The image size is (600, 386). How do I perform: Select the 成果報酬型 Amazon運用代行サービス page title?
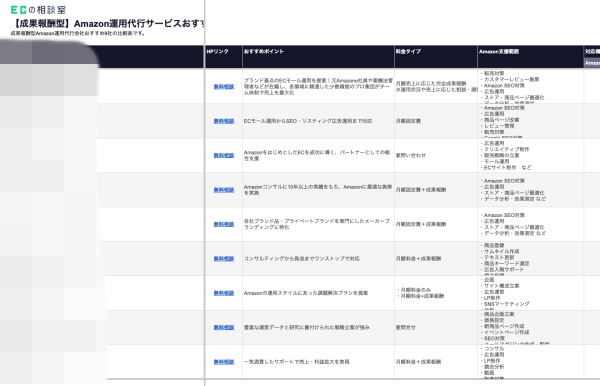(108, 23)
